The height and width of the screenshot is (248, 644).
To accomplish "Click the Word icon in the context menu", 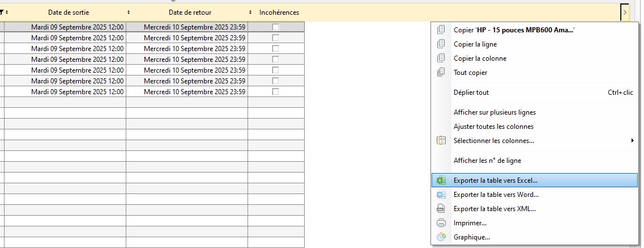I will [x=441, y=195].
